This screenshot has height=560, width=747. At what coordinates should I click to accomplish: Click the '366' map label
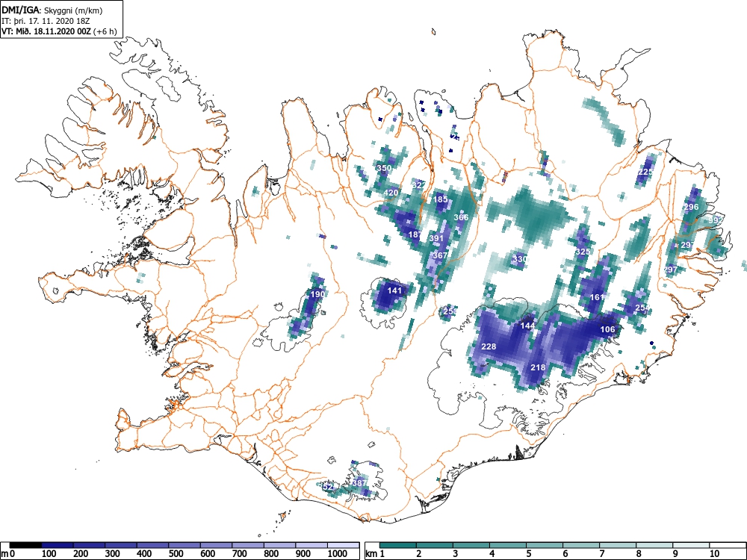(x=461, y=217)
